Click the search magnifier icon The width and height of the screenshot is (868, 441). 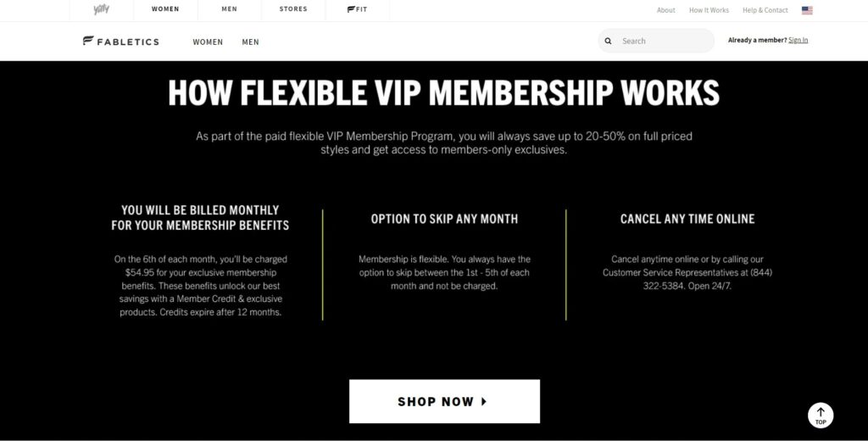608,41
